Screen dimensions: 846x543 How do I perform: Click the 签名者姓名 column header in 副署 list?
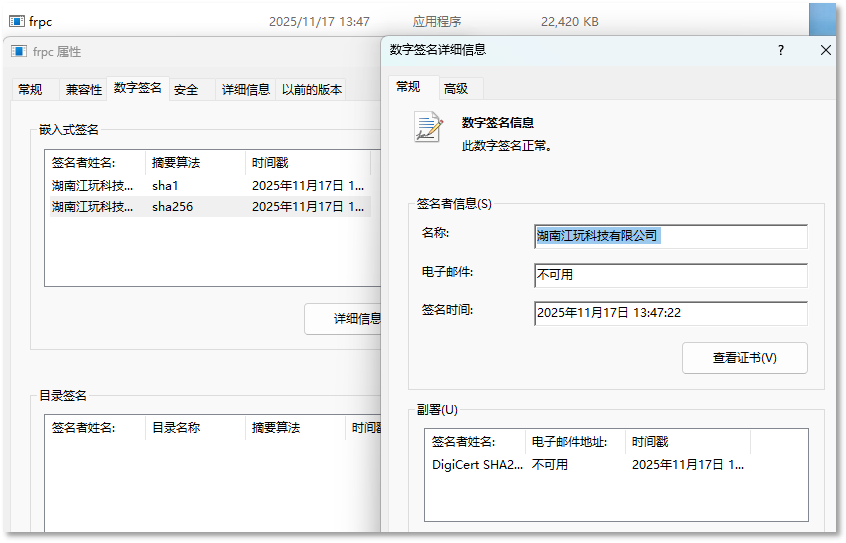click(475, 442)
